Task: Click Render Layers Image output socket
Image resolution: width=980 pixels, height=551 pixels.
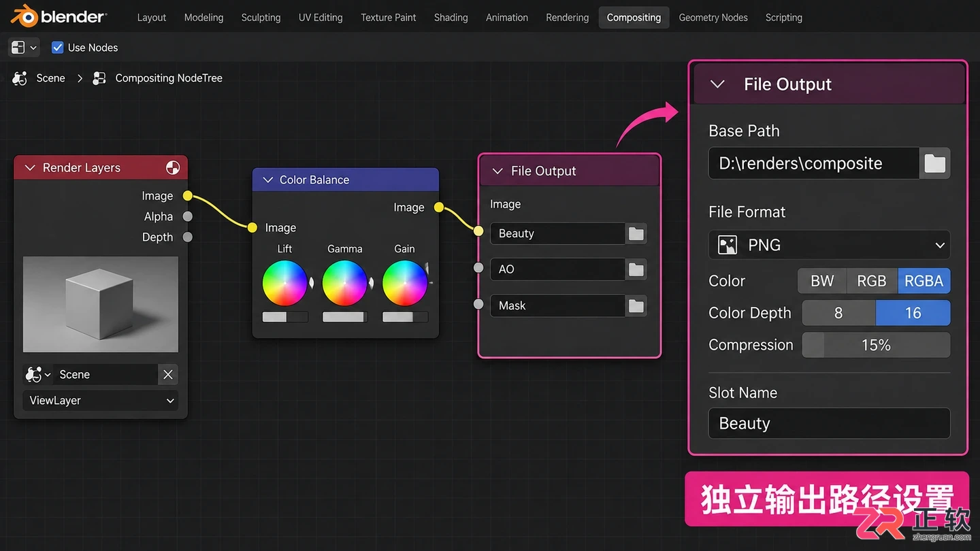Action: 188,196
